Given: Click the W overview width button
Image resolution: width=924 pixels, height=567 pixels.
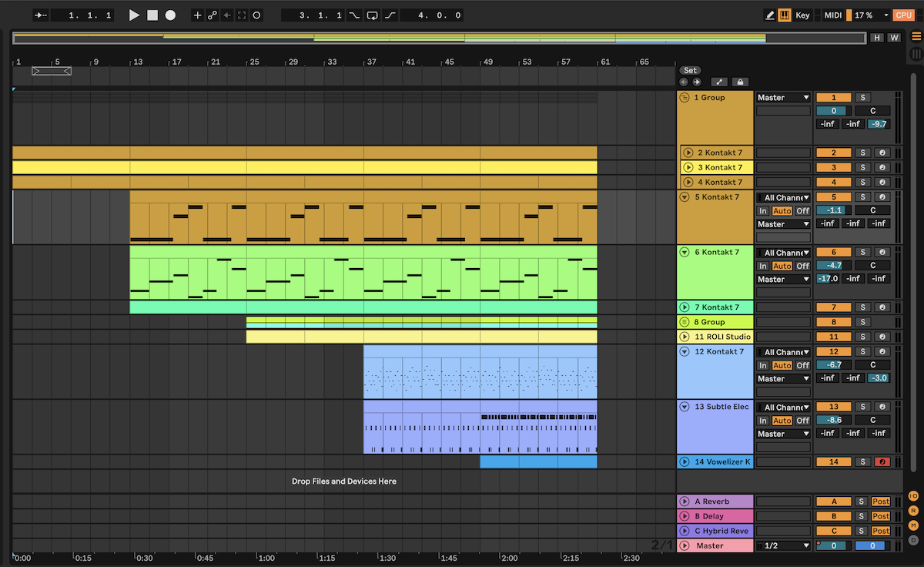Looking at the screenshot, I should point(893,38).
